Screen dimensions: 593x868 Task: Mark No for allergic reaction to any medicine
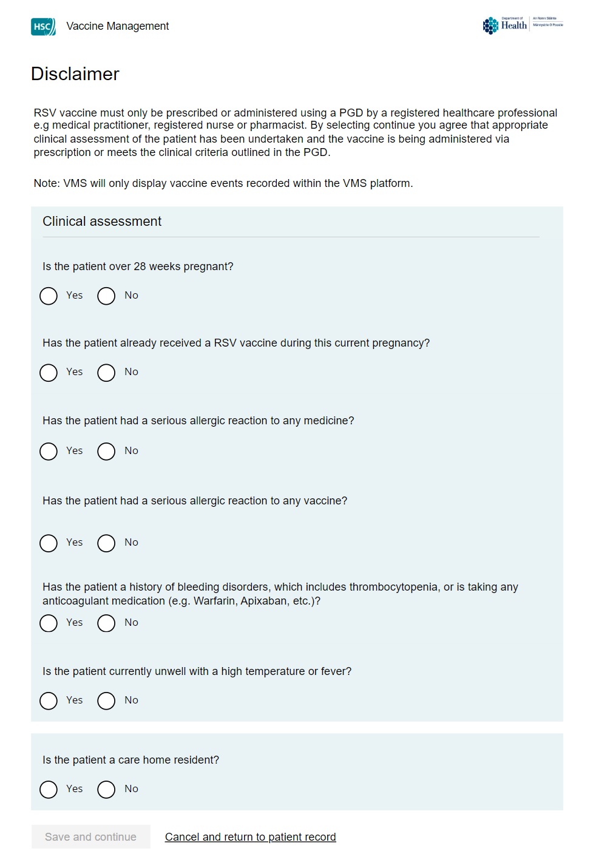(106, 452)
